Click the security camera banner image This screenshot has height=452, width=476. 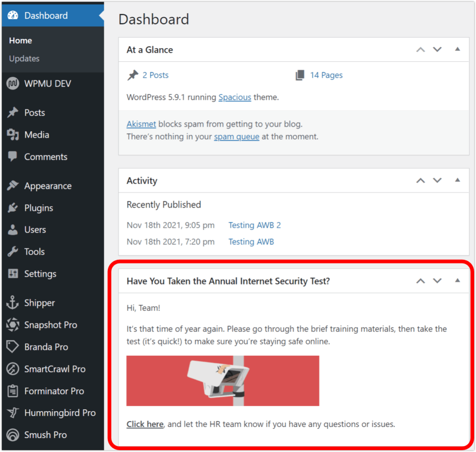click(223, 381)
